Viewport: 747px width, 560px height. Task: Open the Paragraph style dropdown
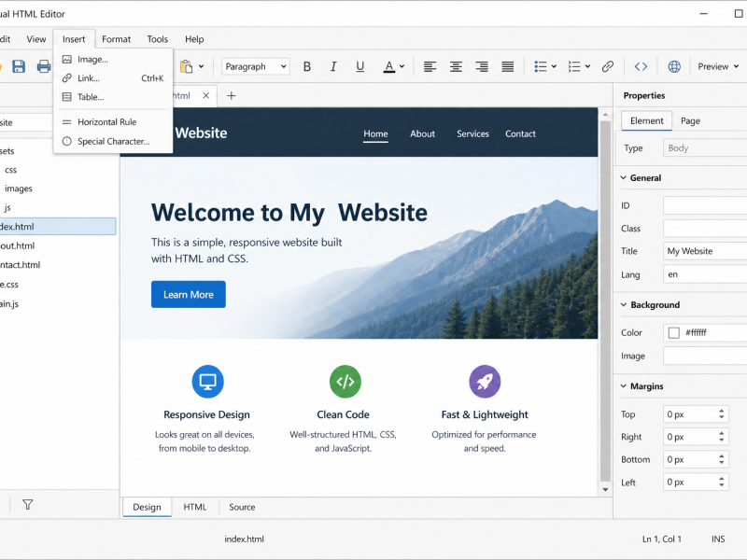click(256, 66)
